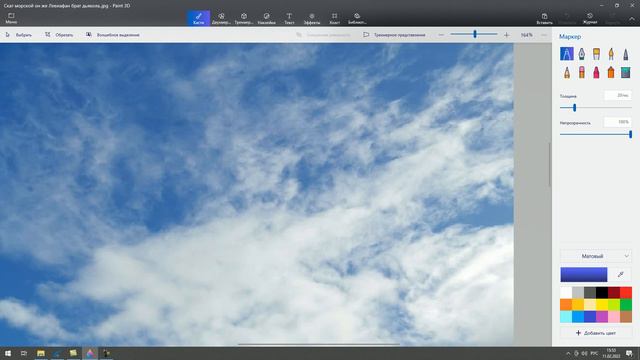Select the Oil brush
Viewport: 640px width, 360px height.
tap(596, 53)
